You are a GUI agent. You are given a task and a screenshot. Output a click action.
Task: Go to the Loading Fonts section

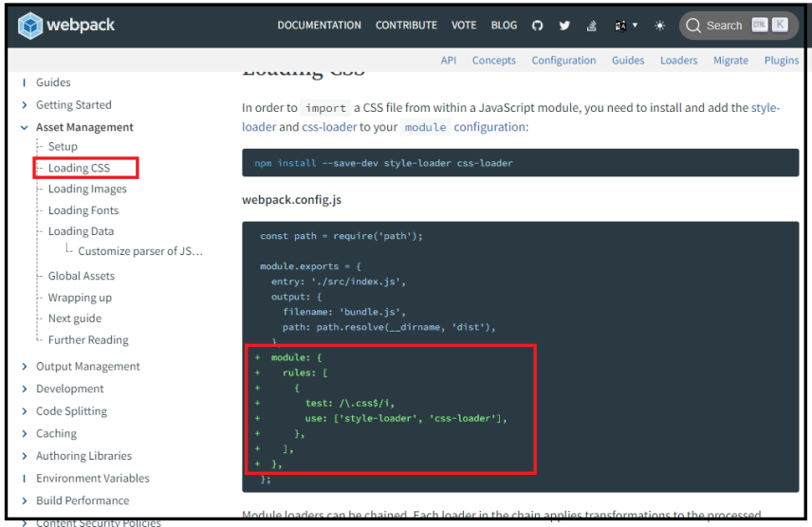click(x=83, y=210)
